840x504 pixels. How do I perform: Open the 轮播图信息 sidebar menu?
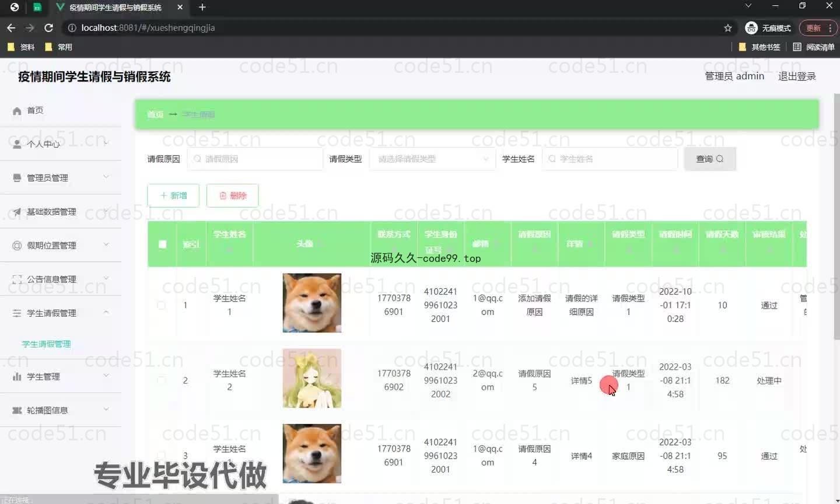click(x=61, y=411)
